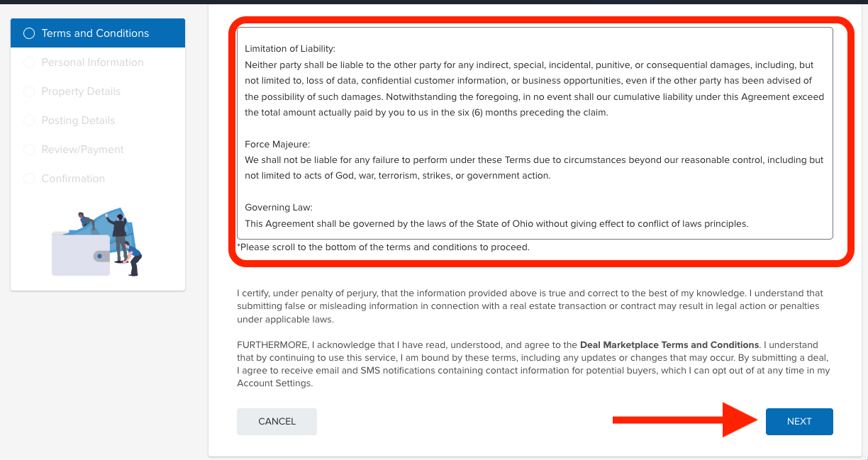Screen dimensions: 868x460
Task: Jump to the Review/Payment step
Action: [x=82, y=150]
